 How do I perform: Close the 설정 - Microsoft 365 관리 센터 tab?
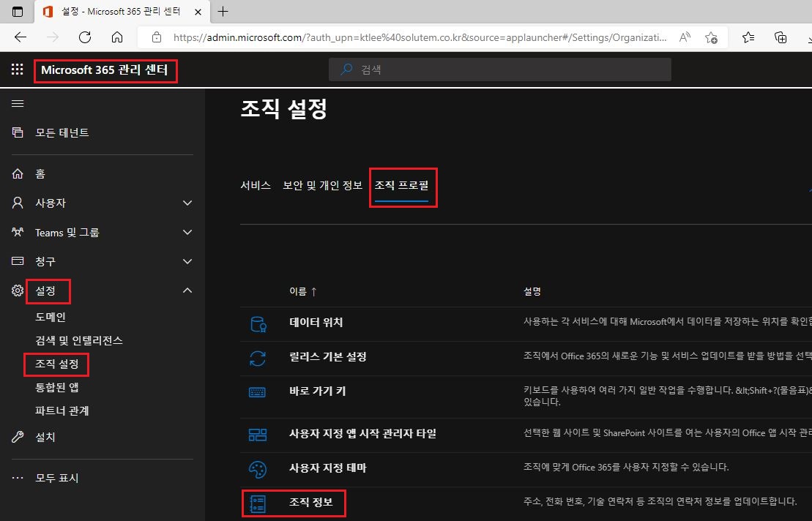coord(198,12)
